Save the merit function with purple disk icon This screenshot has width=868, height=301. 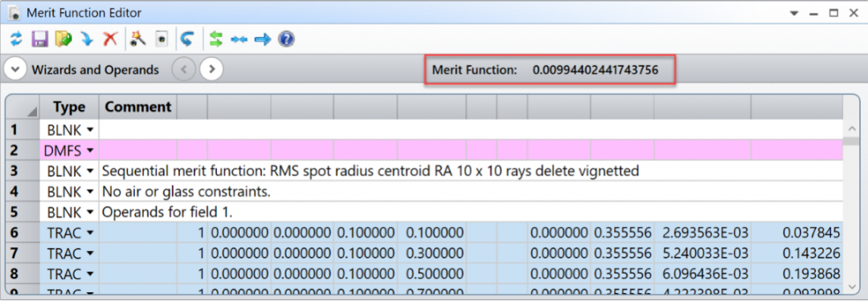pyautogui.click(x=40, y=39)
